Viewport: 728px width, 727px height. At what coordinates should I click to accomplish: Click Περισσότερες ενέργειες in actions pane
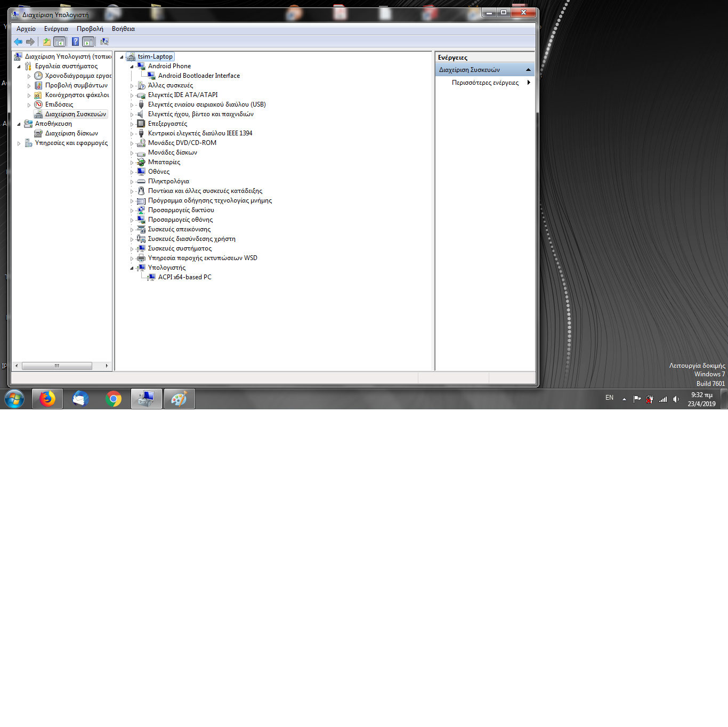tap(485, 83)
